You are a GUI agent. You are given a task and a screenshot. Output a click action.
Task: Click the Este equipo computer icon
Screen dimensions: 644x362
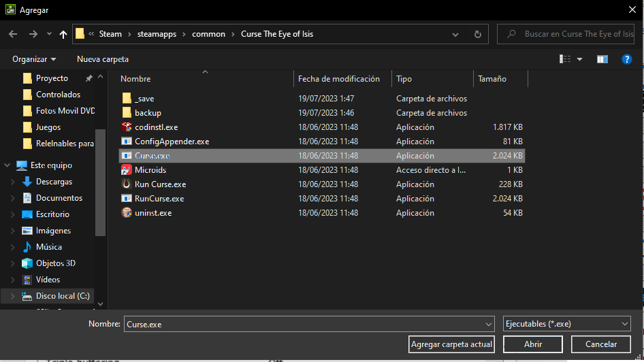(22, 165)
